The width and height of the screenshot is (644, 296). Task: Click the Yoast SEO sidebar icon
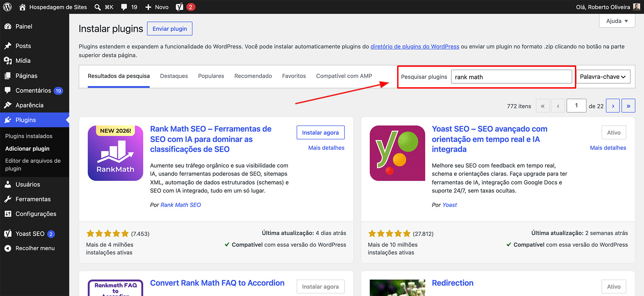tap(8, 234)
